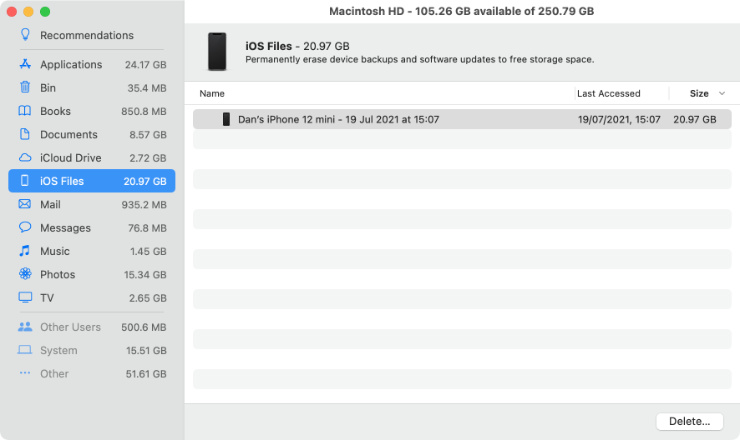This screenshot has width=740, height=440.
Task: Click the Applications sidebar icon
Action: tap(25, 64)
